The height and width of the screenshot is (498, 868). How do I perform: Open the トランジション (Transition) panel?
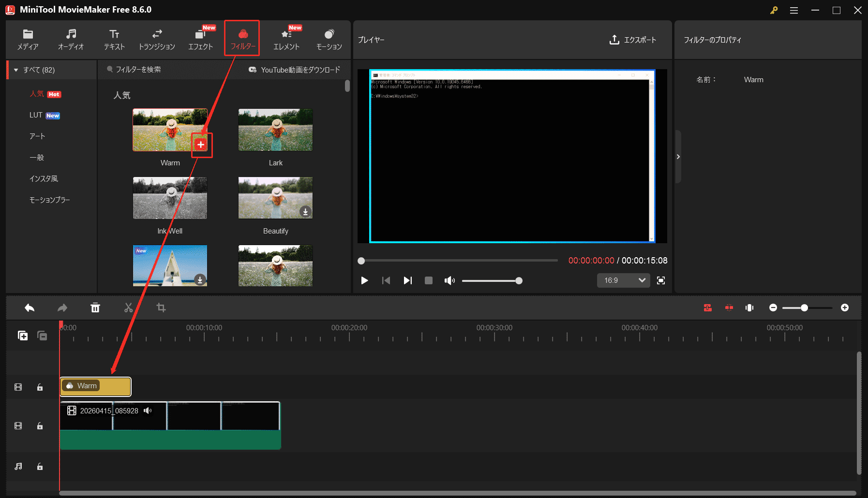[x=157, y=39]
